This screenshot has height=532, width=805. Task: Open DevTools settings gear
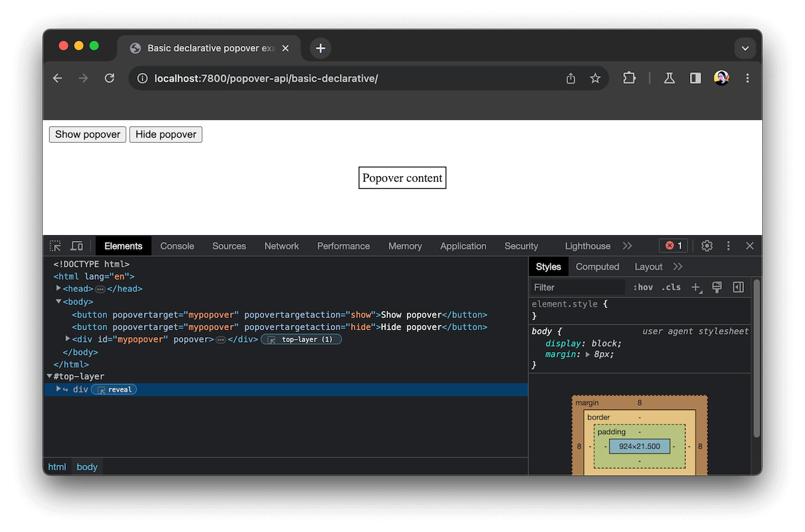[x=706, y=246]
